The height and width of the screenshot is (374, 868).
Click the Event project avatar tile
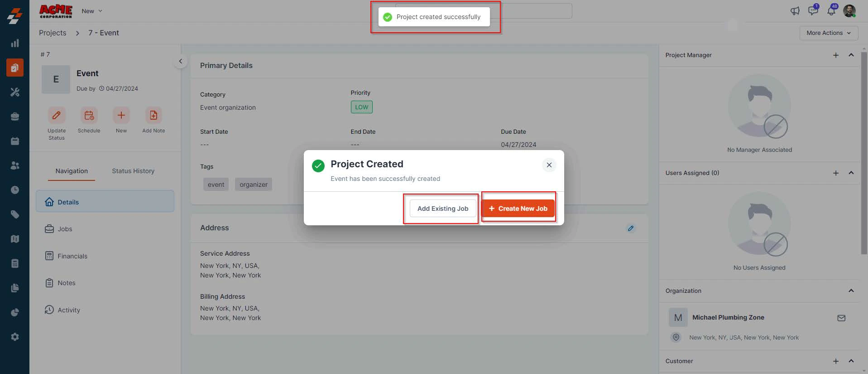point(56,79)
